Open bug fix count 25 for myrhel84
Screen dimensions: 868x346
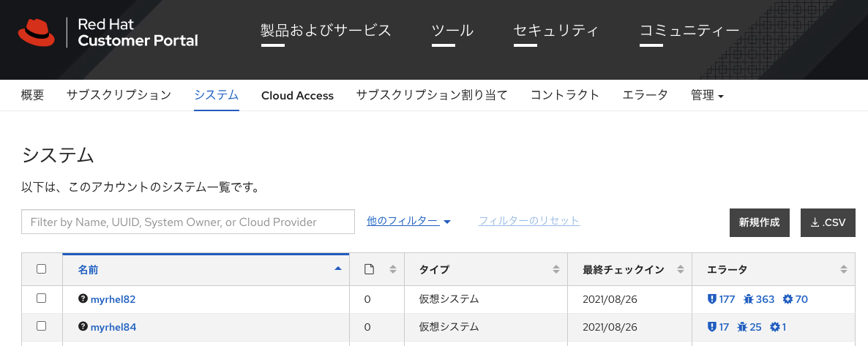pos(749,327)
